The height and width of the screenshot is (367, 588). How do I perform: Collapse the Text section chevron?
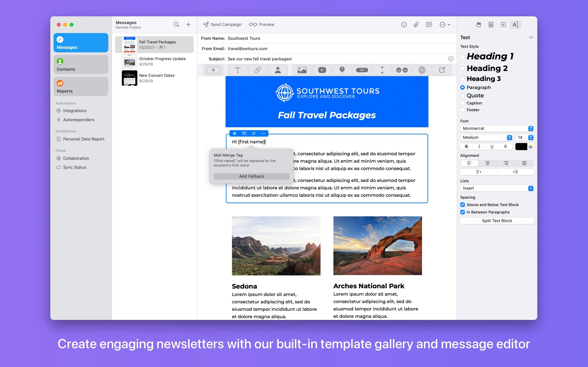tap(531, 37)
